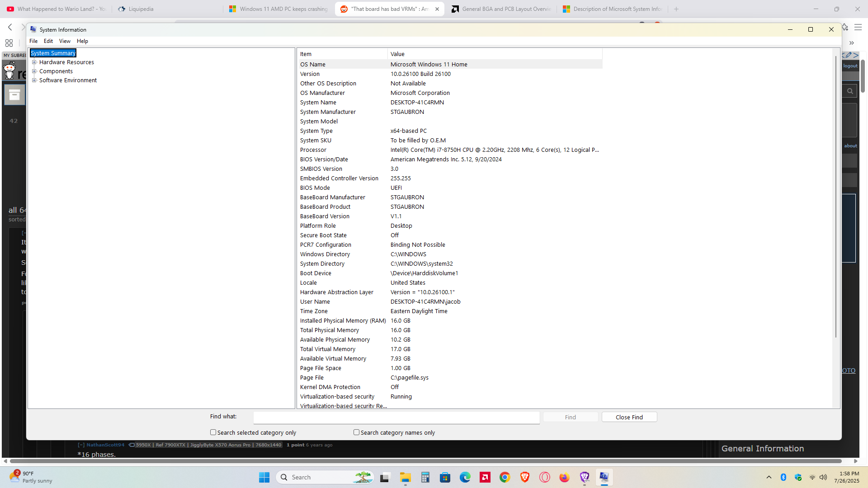Open File Explorer from the taskbar
Image resolution: width=868 pixels, height=488 pixels.
(405, 477)
